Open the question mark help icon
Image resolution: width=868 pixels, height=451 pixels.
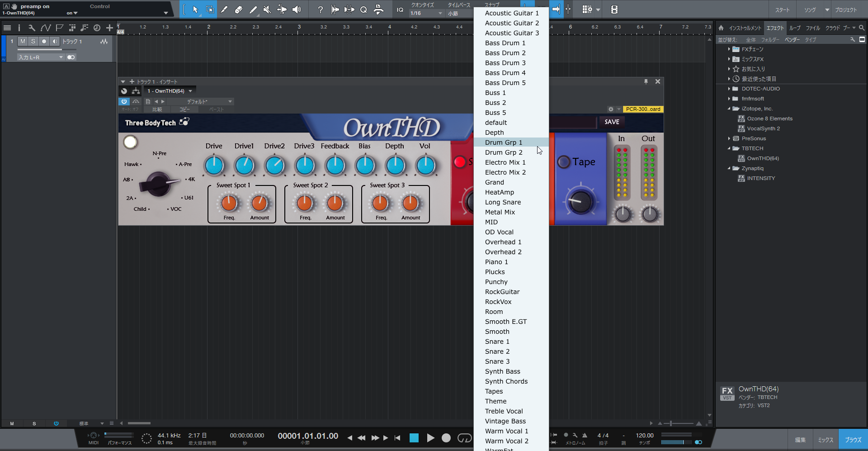pos(321,9)
